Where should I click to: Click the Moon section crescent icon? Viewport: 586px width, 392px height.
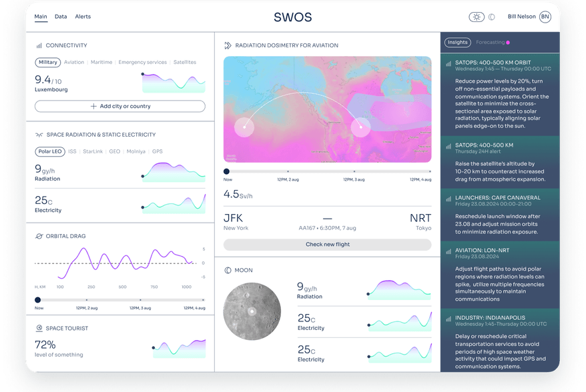(x=228, y=270)
